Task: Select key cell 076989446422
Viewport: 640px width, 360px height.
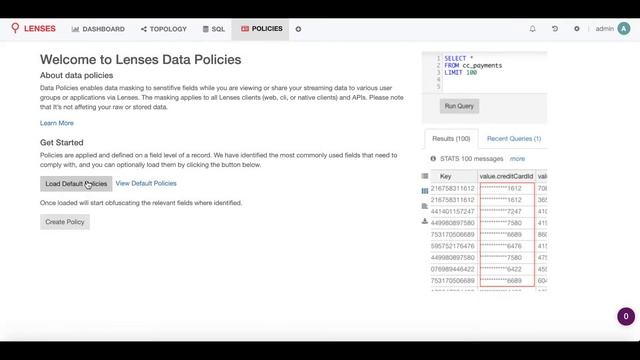Action: click(453, 269)
